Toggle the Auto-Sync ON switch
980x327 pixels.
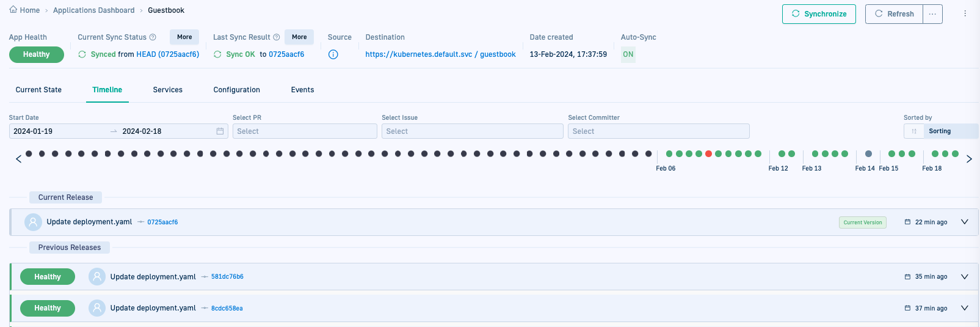[x=628, y=54]
